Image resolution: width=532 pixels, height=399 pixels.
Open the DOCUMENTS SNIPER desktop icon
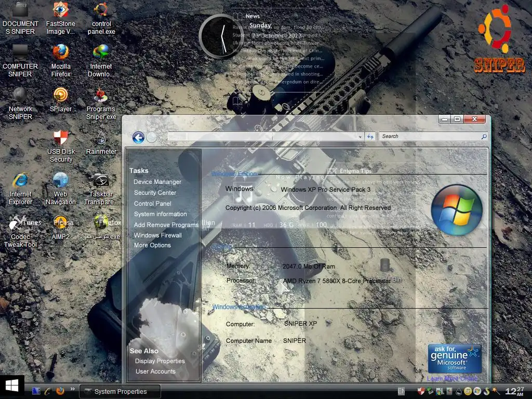(20, 18)
